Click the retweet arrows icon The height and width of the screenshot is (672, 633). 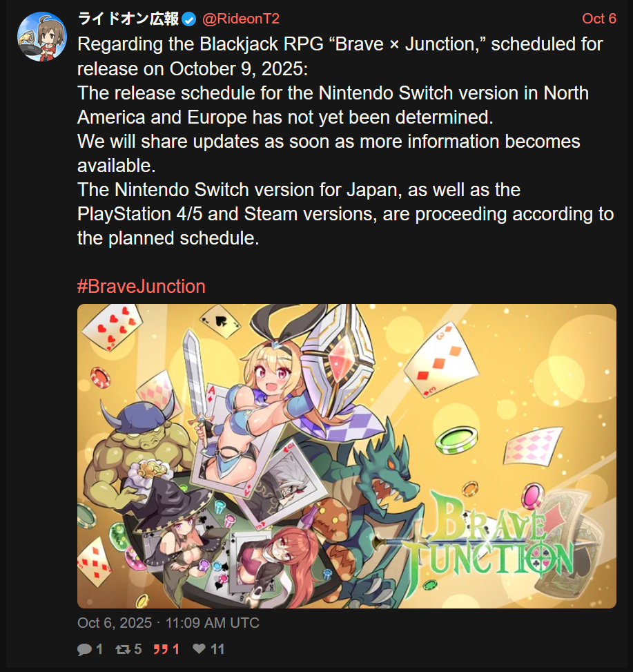(x=122, y=649)
